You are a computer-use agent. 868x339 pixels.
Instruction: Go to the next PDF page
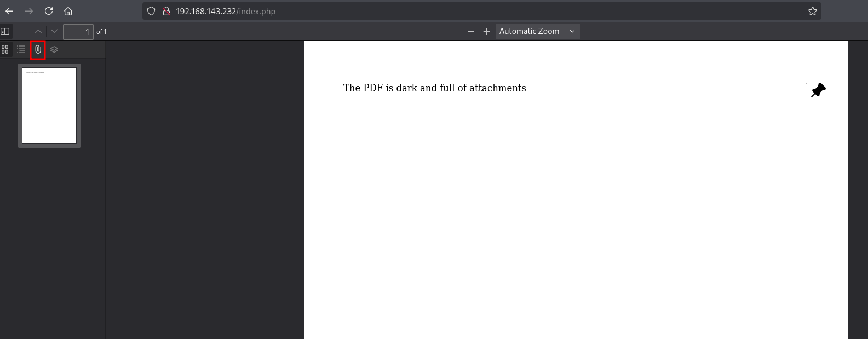click(54, 32)
